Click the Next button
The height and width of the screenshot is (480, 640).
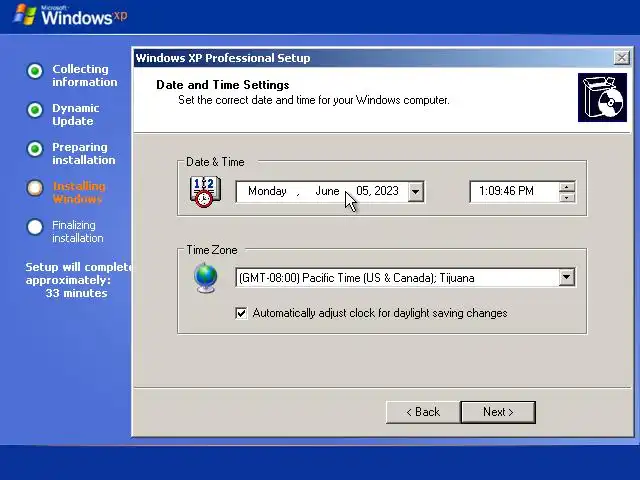pyautogui.click(x=498, y=412)
